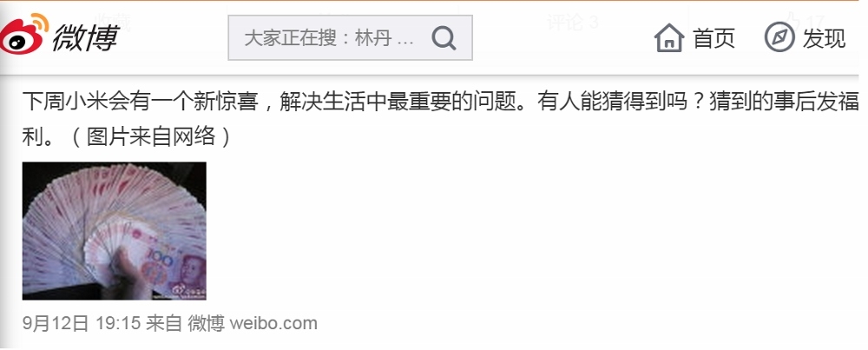Click the 微博 wordmark next to the logo

[x=86, y=38]
